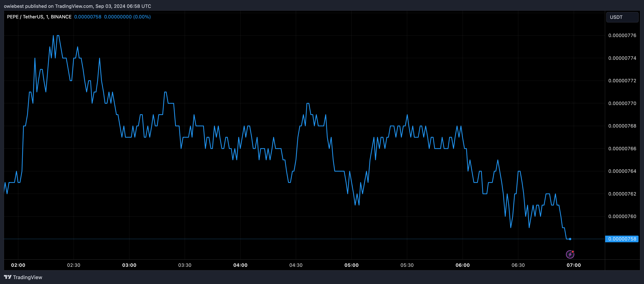Click the current price label 0.00000758 on axis
Image resolution: width=644 pixels, height=284 pixels.
[x=622, y=239]
